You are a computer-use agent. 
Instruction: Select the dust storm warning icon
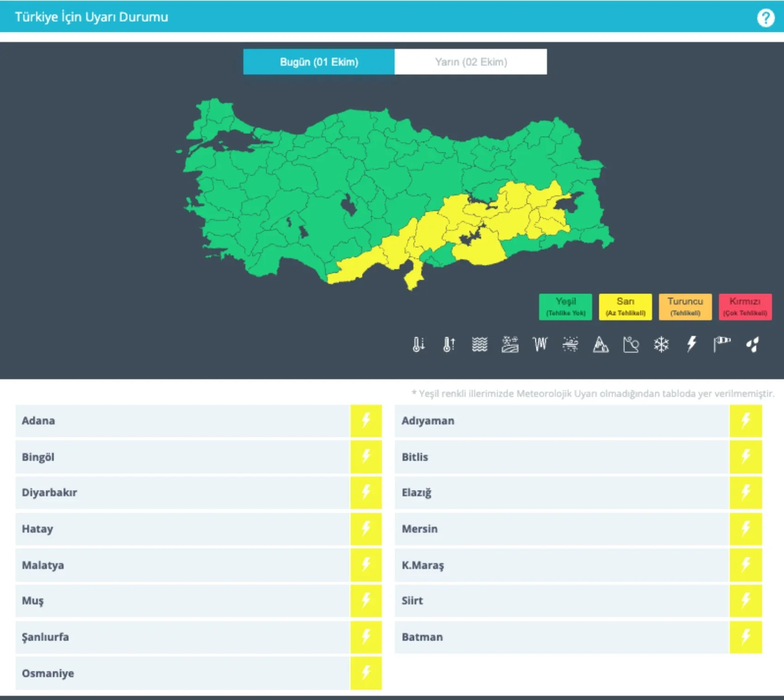[570, 344]
